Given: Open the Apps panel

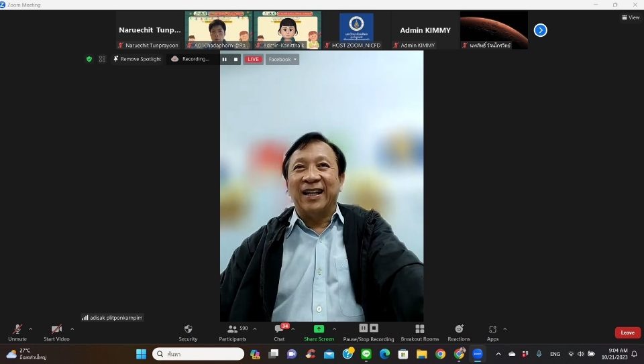Looking at the screenshot, I should click(493, 332).
